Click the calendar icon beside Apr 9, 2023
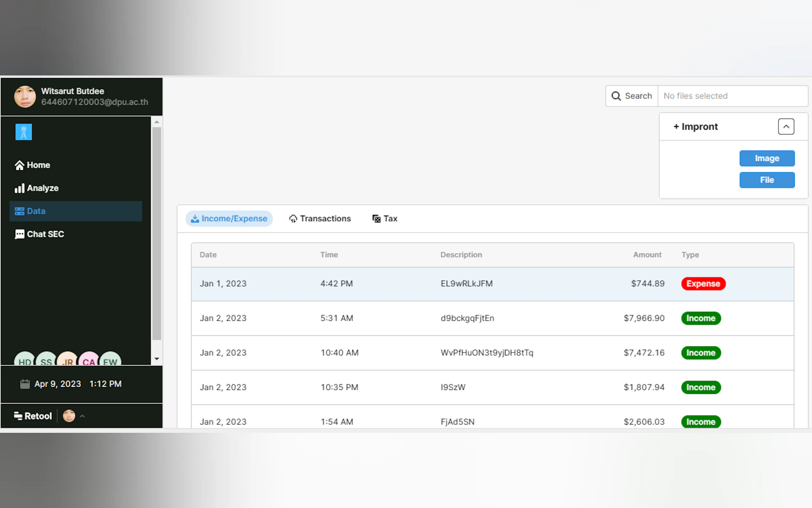The image size is (812, 508). [25, 384]
